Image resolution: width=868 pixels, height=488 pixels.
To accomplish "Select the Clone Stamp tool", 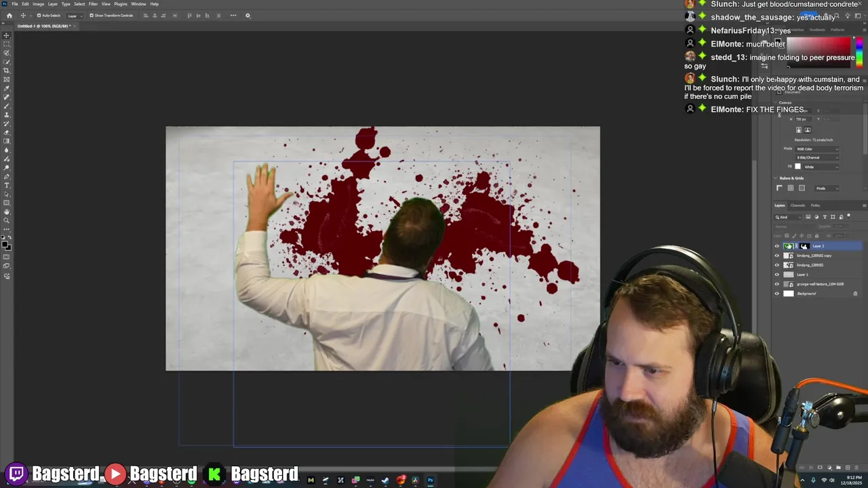I will click(7, 114).
